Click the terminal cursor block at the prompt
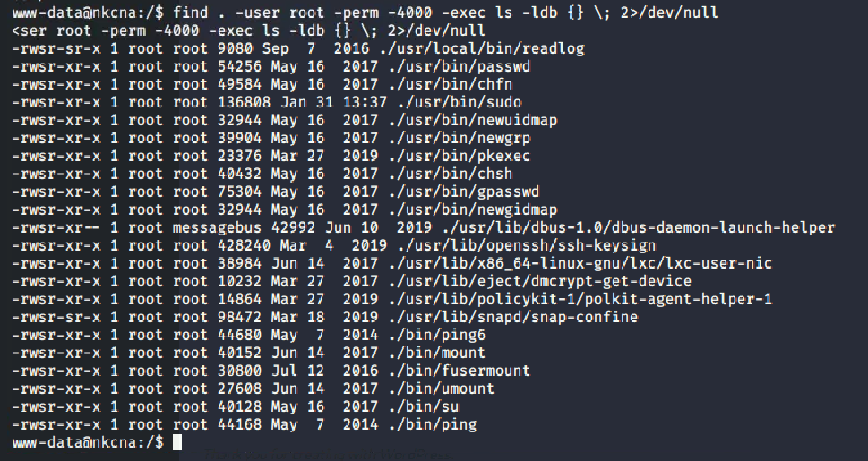 [x=177, y=442]
